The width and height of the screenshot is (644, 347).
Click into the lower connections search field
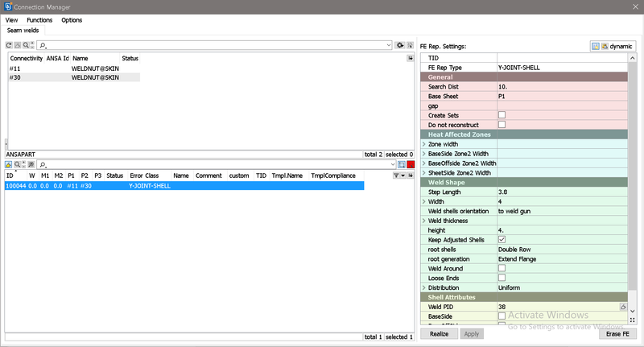point(217,165)
